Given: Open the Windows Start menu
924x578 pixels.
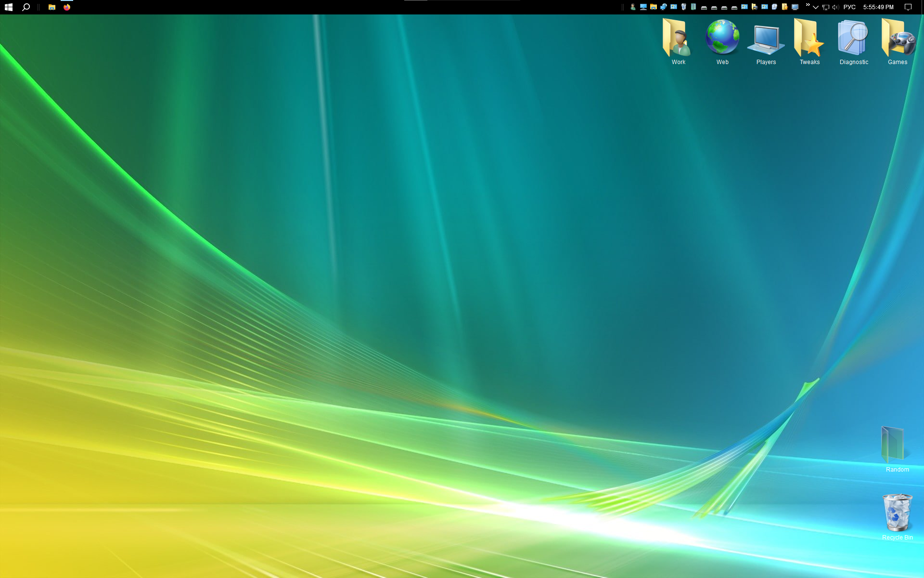Looking at the screenshot, I should (8, 7).
